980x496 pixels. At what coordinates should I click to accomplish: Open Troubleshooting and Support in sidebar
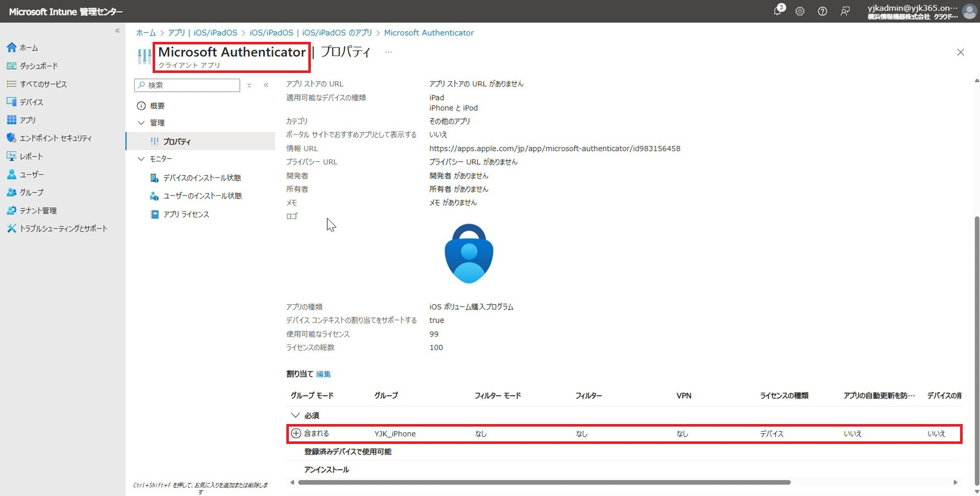click(x=63, y=229)
